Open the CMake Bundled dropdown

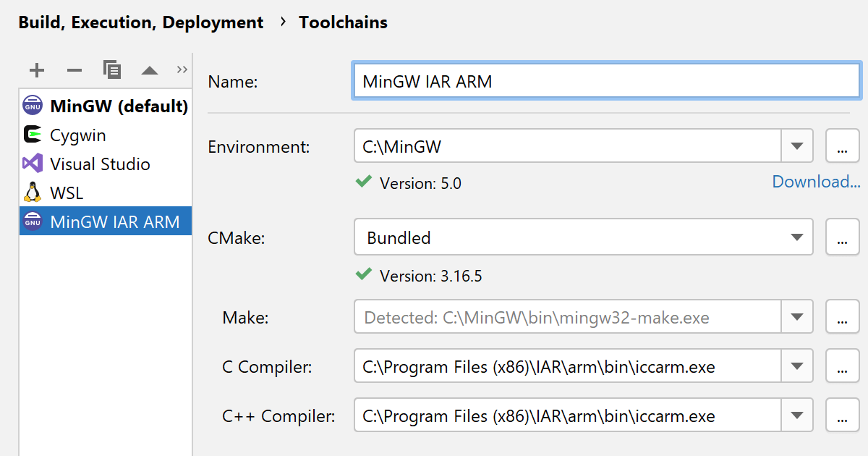pyautogui.click(x=797, y=237)
